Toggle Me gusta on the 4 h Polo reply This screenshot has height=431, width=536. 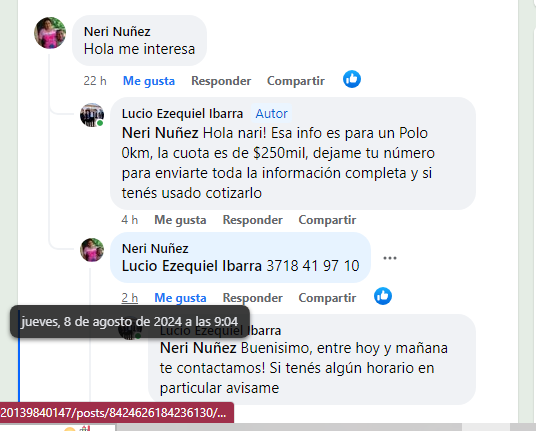180,220
